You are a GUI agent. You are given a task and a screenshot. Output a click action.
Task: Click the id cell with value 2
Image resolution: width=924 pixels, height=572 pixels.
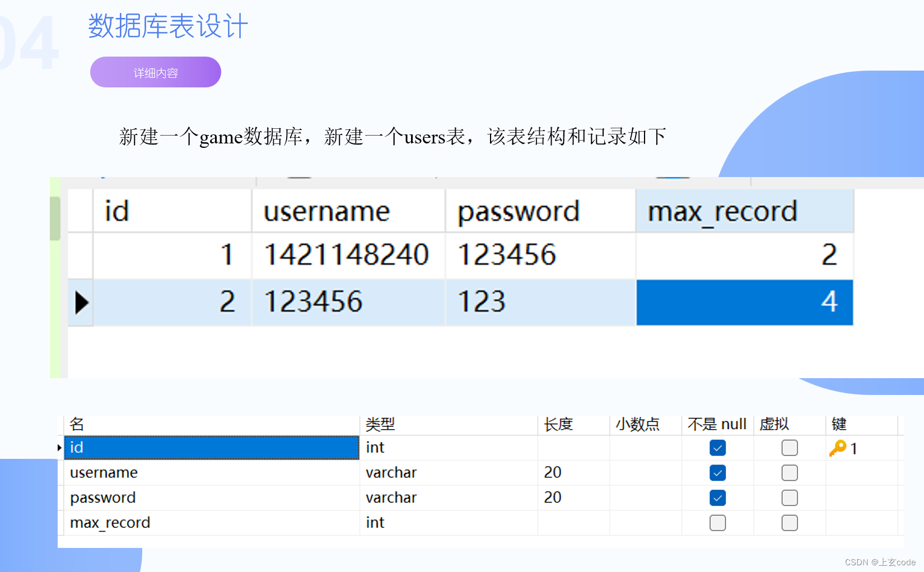click(172, 303)
